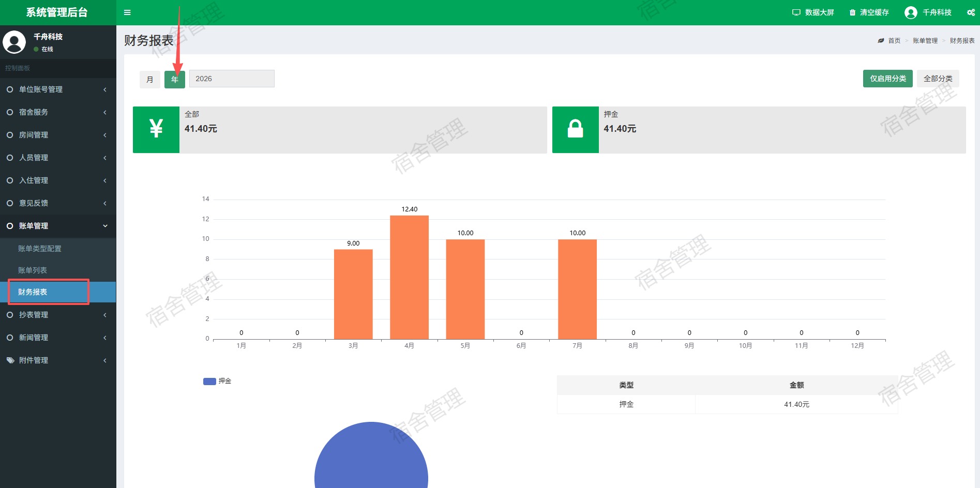Click the circle icon beside 新闻管理
The width and height of the screenshot is (980, 488).
pyautogui.click(x=10, y=338)
